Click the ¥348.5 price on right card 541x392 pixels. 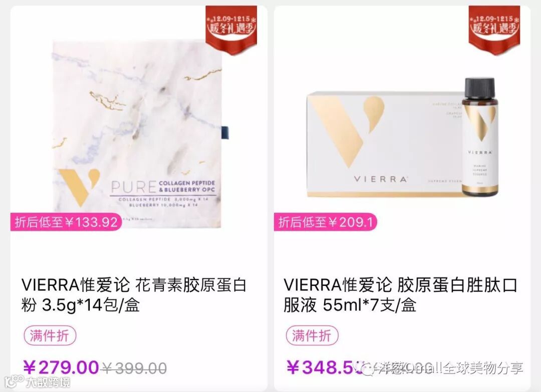click(323, 367)
